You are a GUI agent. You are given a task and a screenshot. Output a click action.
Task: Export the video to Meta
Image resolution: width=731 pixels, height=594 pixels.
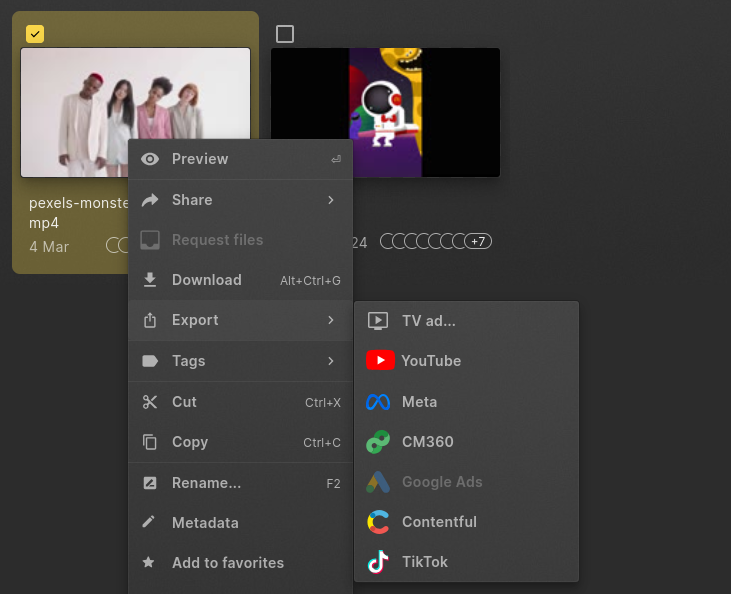(x=466, y=402)
